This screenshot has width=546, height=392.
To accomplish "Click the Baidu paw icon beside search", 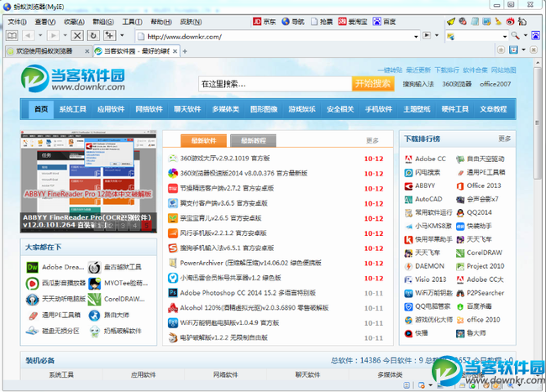I will pyautogui.click(x=535, y=35).
